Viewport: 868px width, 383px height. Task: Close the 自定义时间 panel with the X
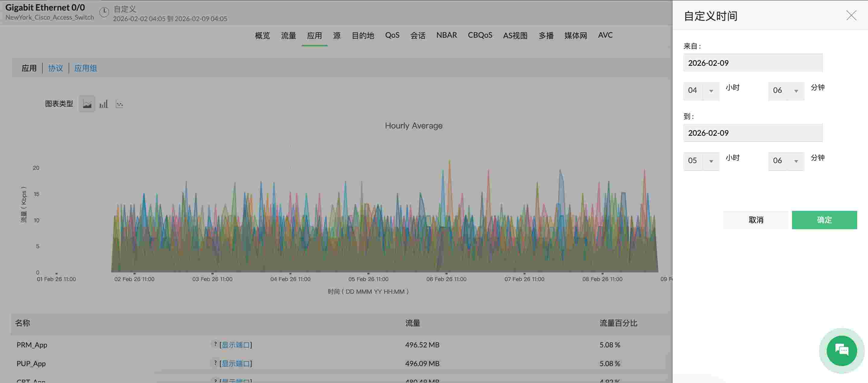[851, 15]
